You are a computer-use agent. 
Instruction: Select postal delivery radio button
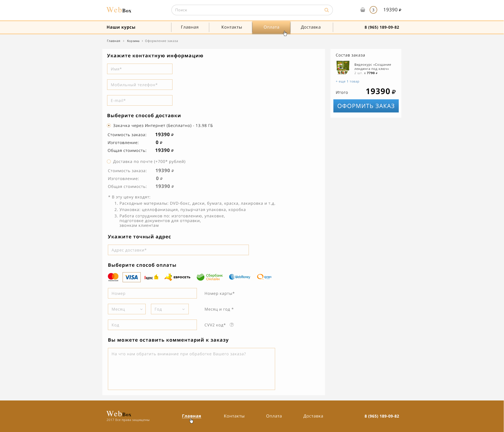point(109,162)
